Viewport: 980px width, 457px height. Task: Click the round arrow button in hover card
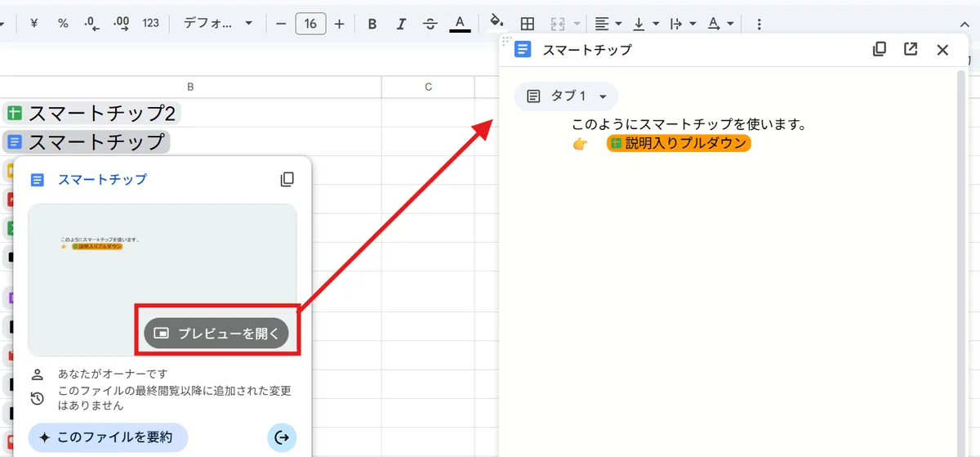click(282, 437)
